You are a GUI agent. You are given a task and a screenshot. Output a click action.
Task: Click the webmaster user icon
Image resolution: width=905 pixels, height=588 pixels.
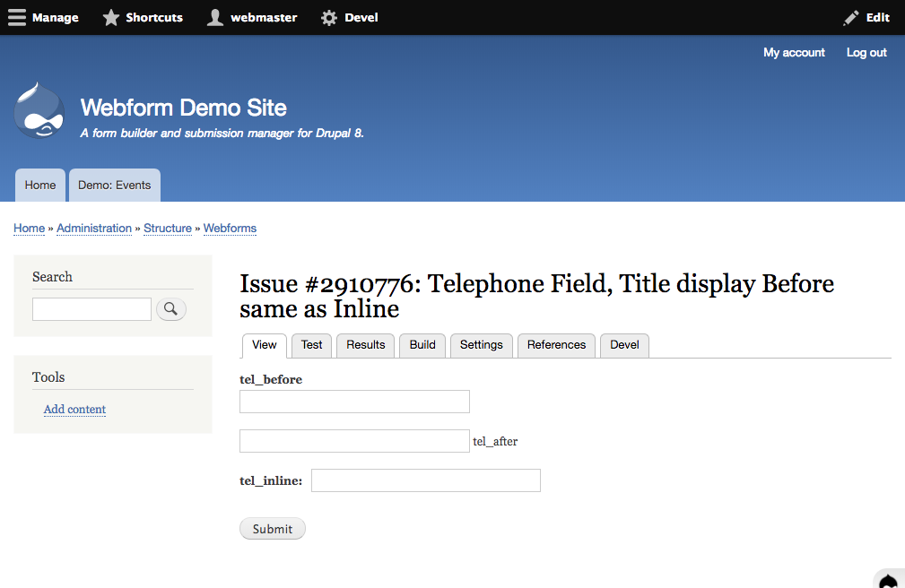(x=215, y=18)
